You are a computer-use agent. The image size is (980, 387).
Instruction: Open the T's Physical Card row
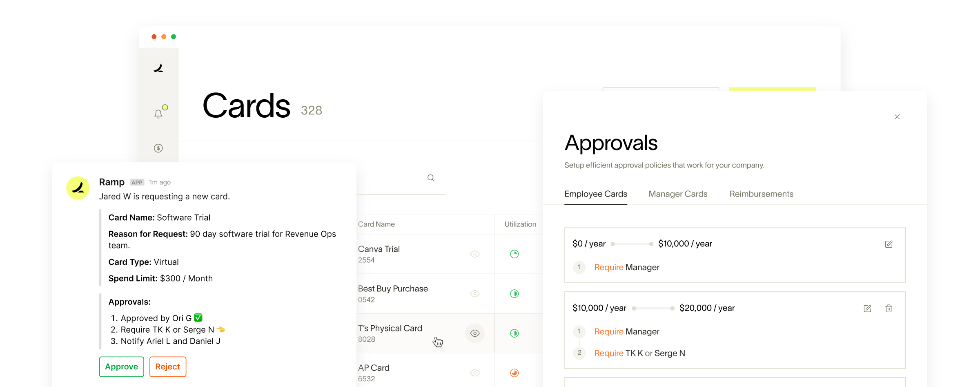tap(450, 333)
